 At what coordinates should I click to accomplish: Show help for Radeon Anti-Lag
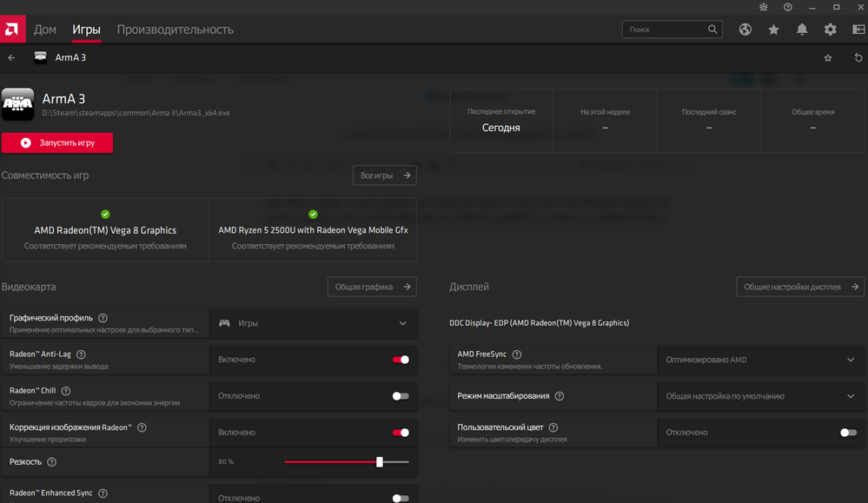pos(81,354)
